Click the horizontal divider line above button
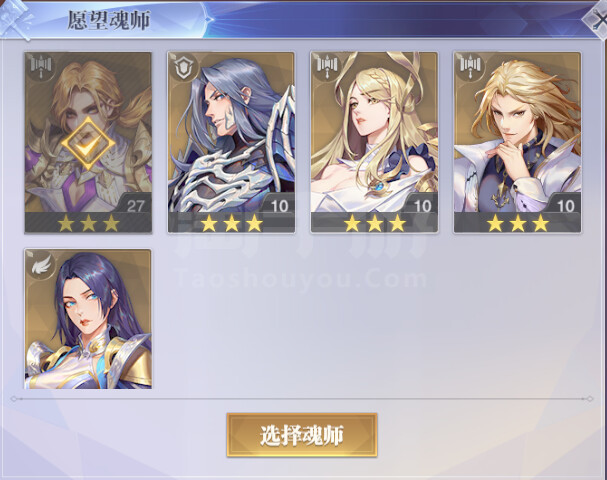The height and width of the screenshot is (480, 607). tap(302, 399)
